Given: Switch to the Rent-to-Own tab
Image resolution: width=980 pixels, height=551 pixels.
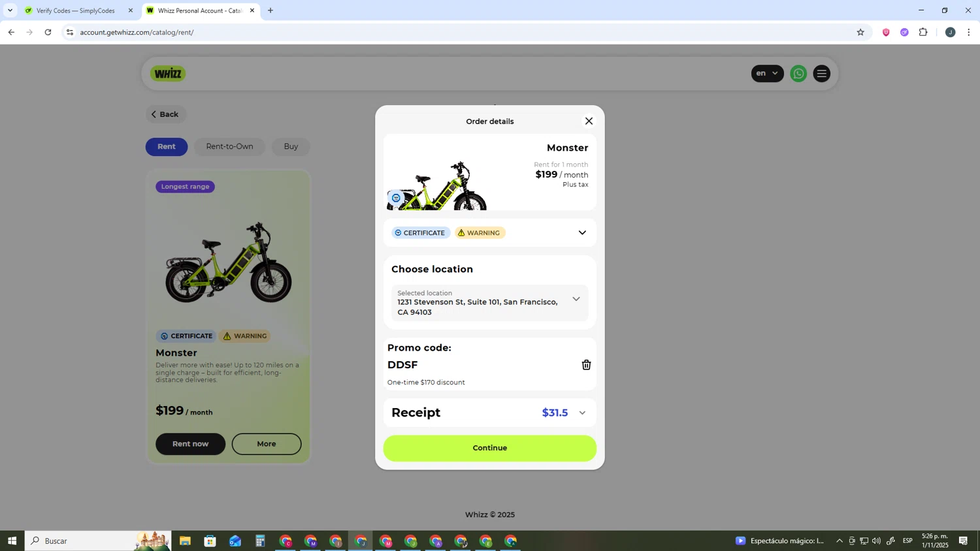Looking at the screenshot, I should pos(229,146).
